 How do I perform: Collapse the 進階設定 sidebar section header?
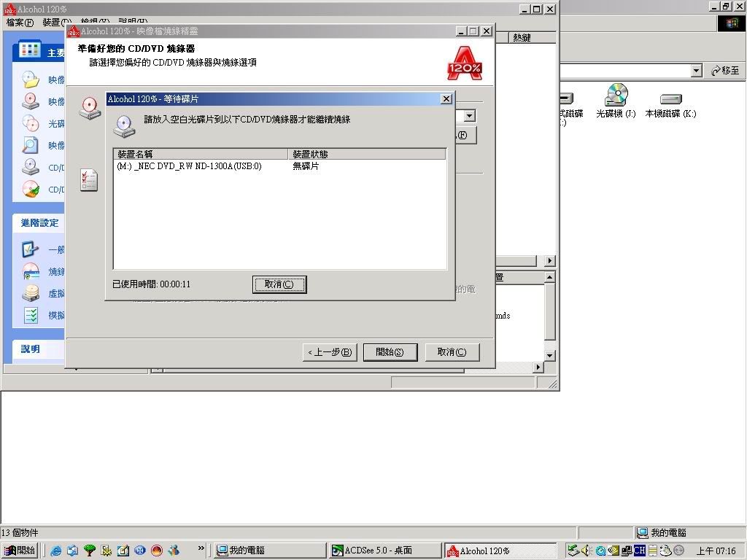click(x=39, y=223)
